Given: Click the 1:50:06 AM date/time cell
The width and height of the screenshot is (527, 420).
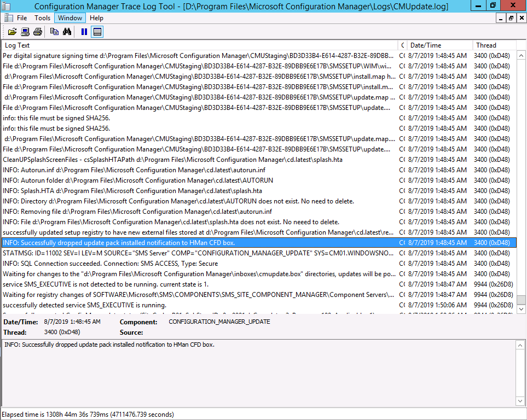Looking at the screenshot, I should click(437, 305).
